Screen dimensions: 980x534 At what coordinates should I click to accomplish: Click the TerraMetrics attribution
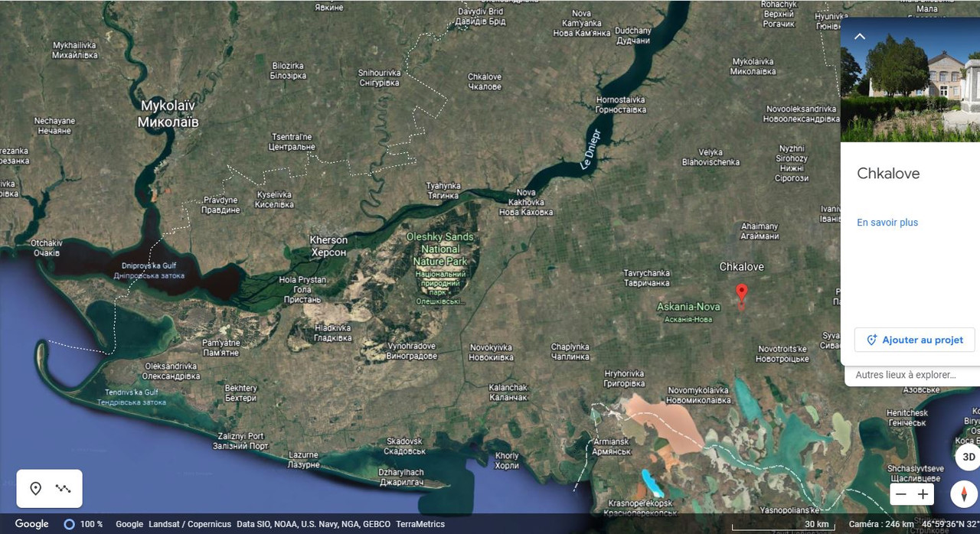coord(420,525)
